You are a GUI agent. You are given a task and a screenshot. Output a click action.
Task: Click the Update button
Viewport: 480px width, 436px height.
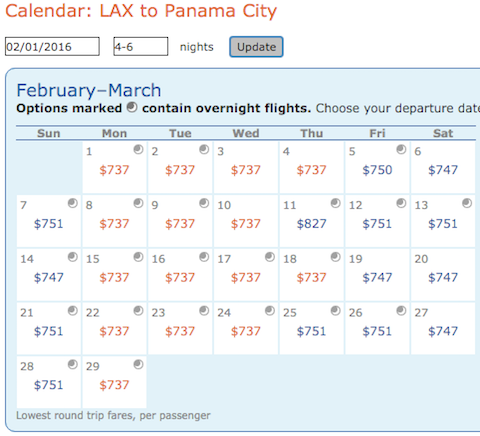(256, 47)
